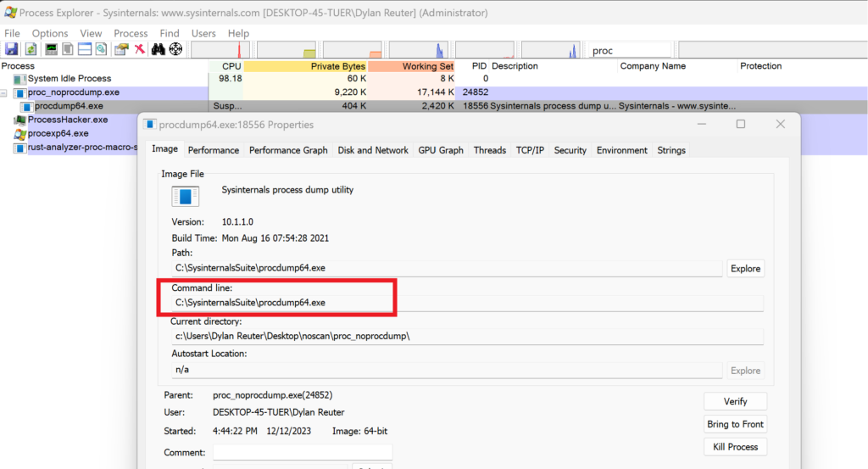The width and height of the screenshot is (868, 469).
Task: Click the Refresh Now toolbar icon
Action: pos(31,49)
